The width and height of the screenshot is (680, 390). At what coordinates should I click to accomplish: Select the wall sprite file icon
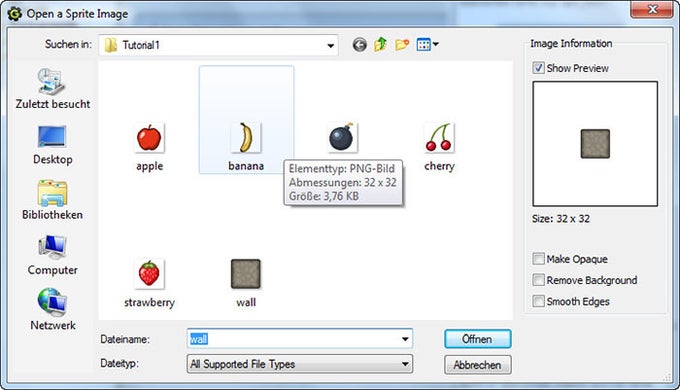(x=246, y=274)
